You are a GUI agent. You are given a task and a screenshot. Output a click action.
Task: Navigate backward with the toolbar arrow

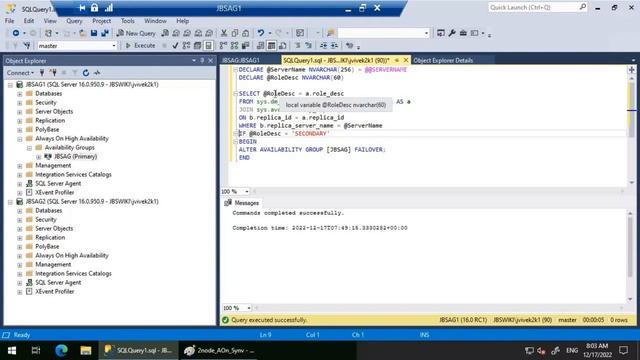pos(16,33)
